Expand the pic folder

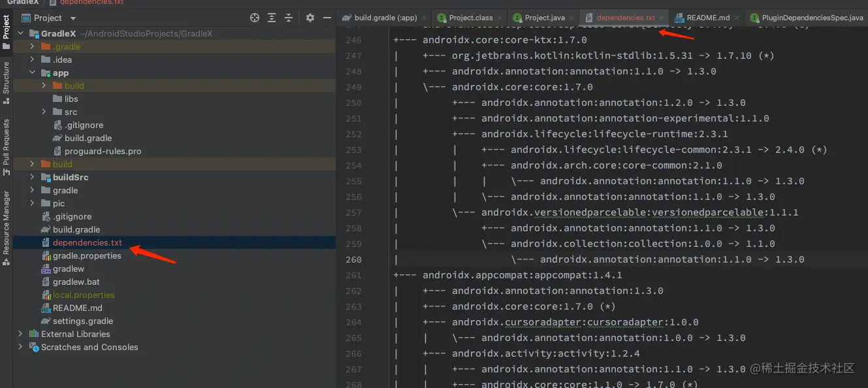[x=32, y=203]
